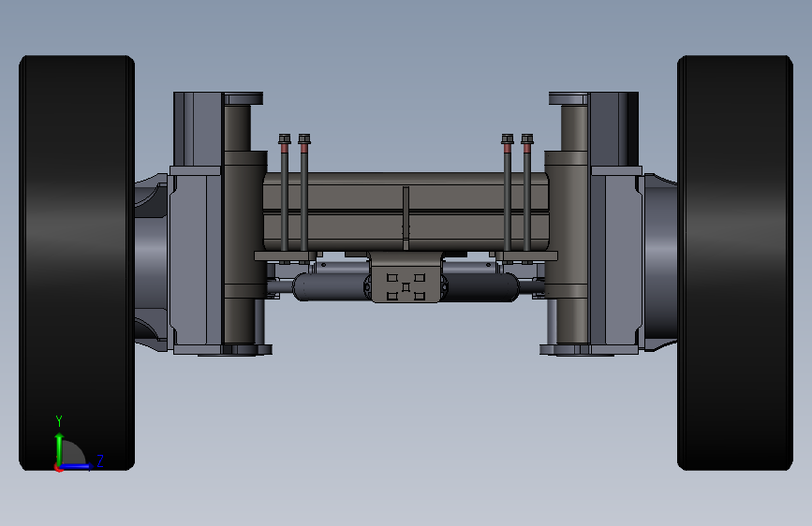Click the Y label on triad

point(59,421)
